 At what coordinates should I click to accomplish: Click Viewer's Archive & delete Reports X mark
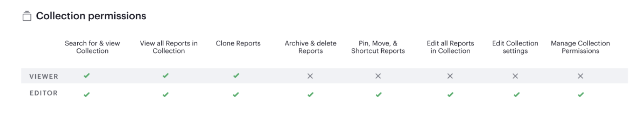tap(310, 76)
